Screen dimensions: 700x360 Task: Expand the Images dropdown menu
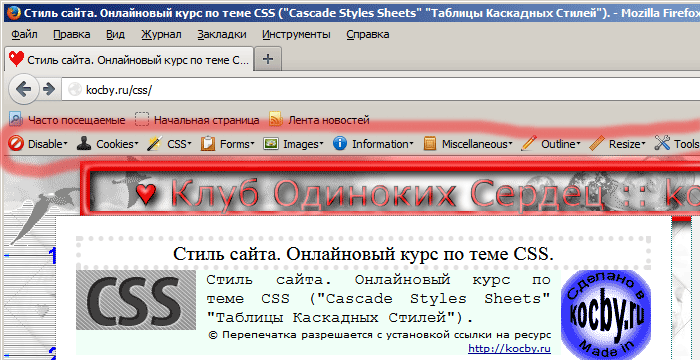click(321, 144)
